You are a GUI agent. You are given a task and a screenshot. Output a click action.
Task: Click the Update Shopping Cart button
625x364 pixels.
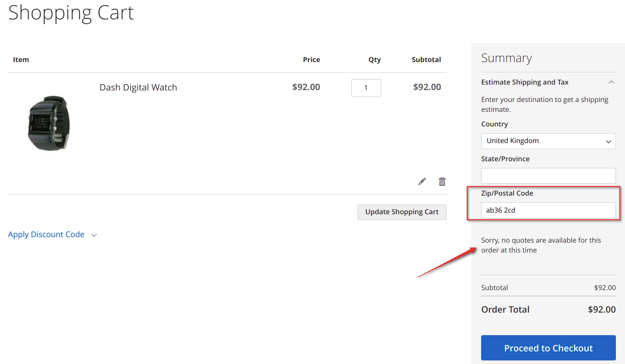click(x=402, y=212)
